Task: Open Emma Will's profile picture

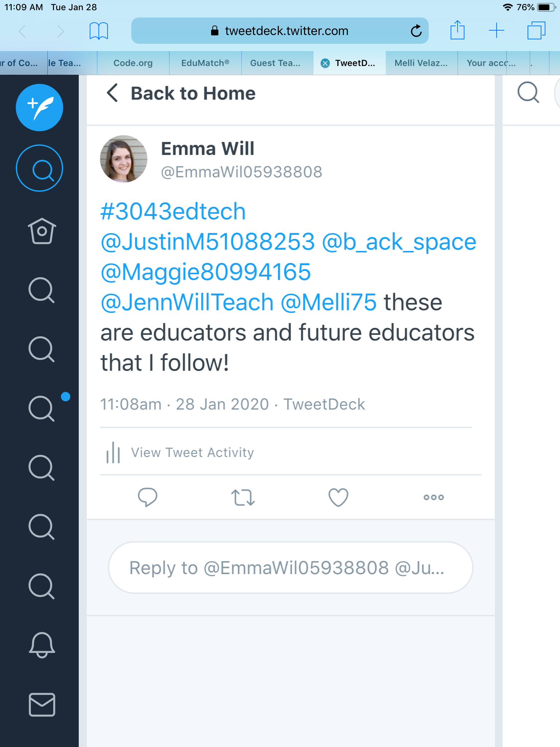Action: 124,159
